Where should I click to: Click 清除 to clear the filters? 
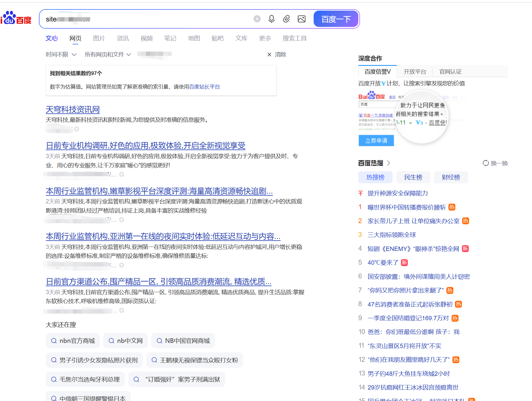coord(277,54)
